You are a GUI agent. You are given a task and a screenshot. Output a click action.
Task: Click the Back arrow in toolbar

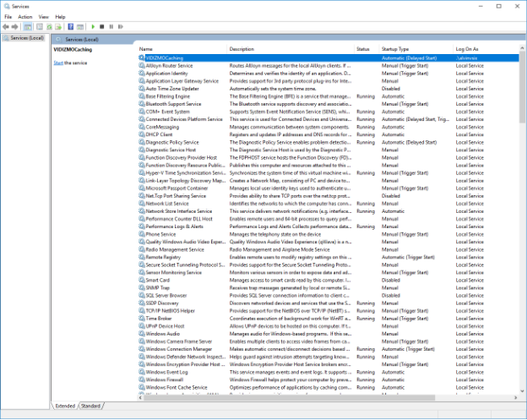click(6, 27)
